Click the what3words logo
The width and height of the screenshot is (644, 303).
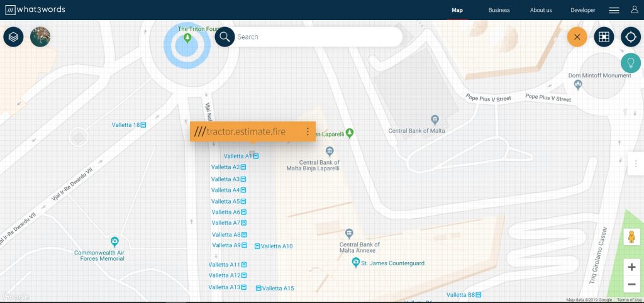(x=35, y=10)
